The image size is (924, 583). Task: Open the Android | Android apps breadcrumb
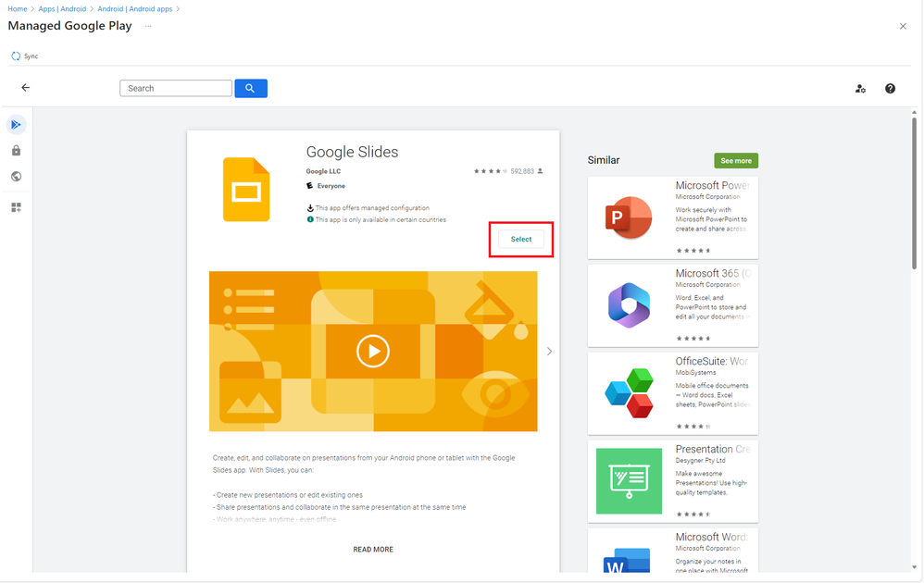tap(135, 9)
